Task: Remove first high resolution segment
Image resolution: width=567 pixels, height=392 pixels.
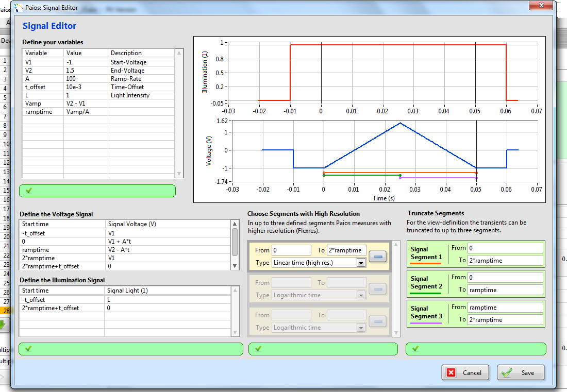Action: pyautogui.click(x=378, y=257)
